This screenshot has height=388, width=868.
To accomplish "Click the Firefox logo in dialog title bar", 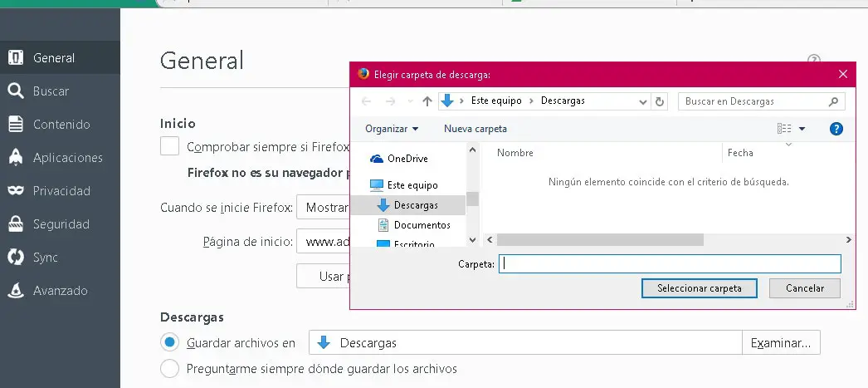I will click(363, 74).
